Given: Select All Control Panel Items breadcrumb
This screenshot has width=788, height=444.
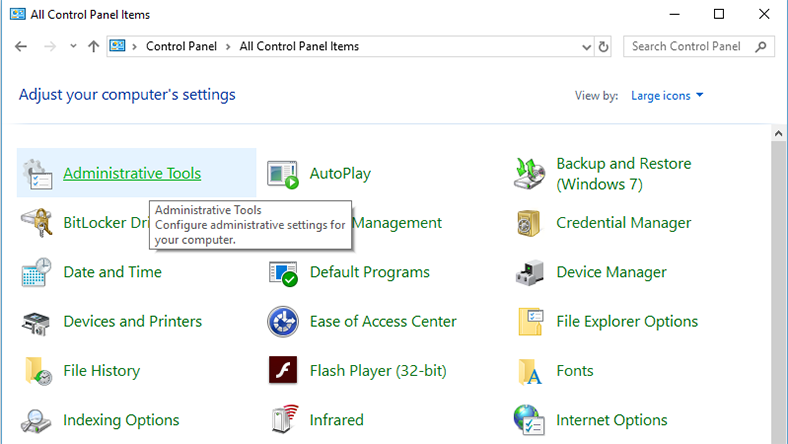Looking at the screenshot, I should [x=299, y=46].
